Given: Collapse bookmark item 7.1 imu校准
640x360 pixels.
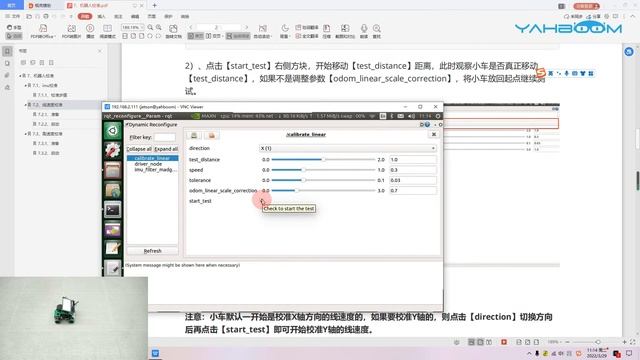Looking at the screenshot, I should pos(25,86).
